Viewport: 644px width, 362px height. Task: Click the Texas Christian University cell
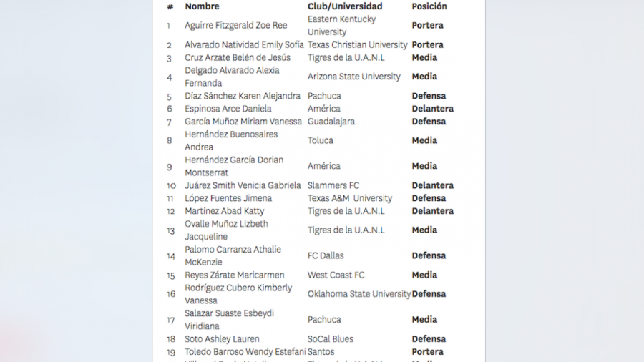358,45
